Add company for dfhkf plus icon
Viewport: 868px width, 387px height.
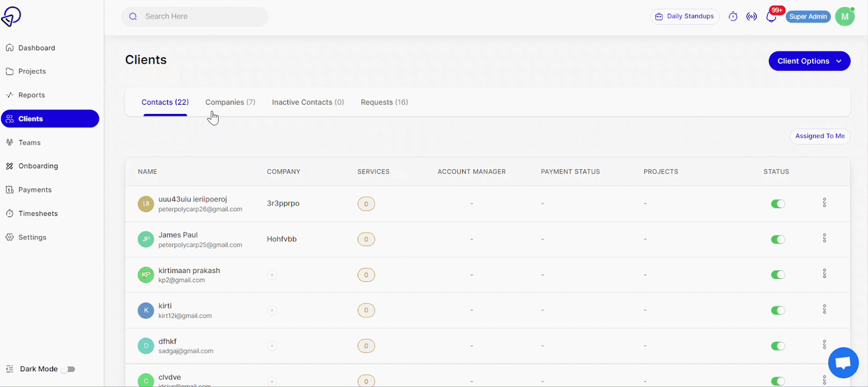(272, 346)
